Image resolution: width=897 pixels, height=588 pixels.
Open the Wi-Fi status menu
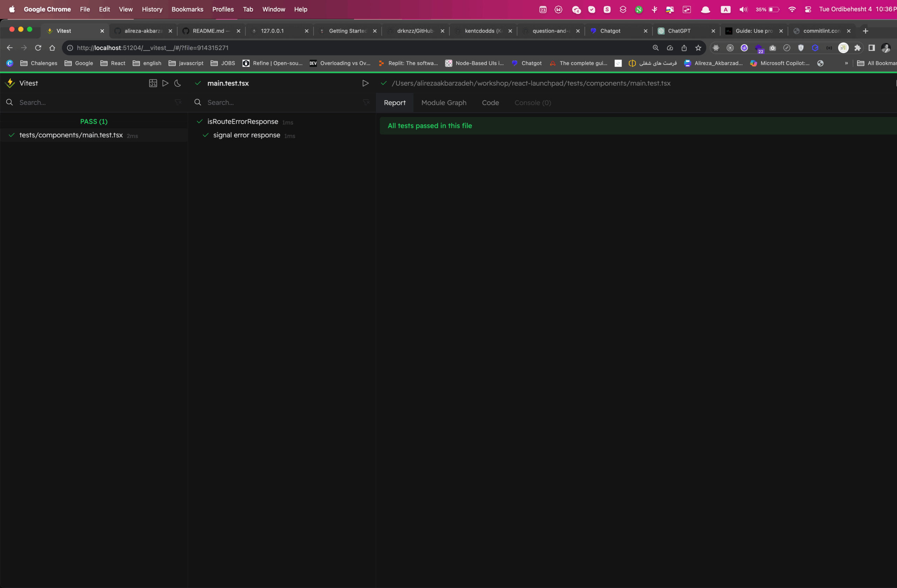792,9
